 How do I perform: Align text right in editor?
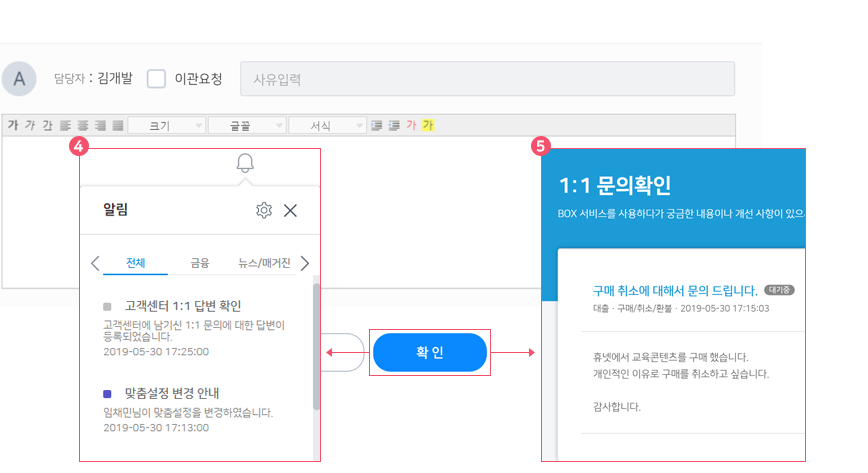point(100,125)
